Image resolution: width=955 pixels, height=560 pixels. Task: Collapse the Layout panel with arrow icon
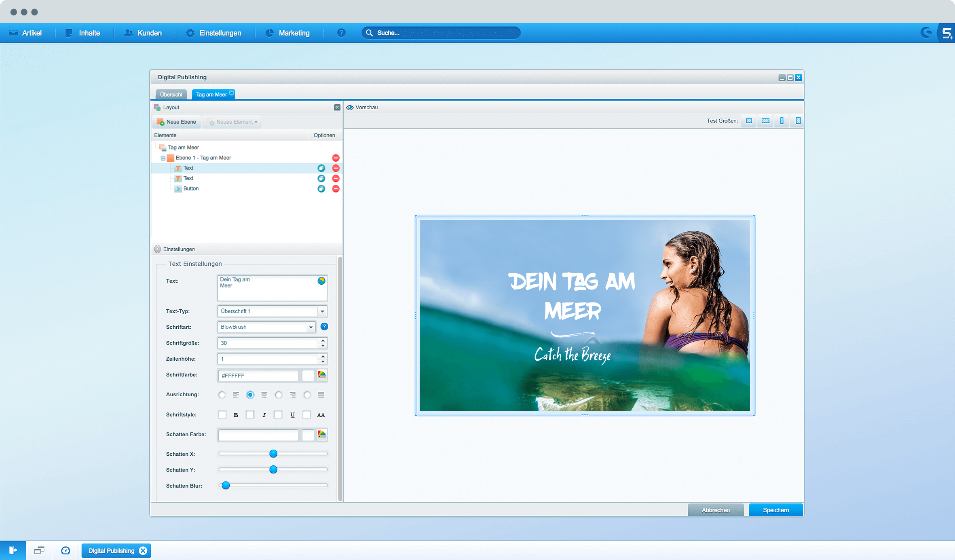(x=337, y=108)
